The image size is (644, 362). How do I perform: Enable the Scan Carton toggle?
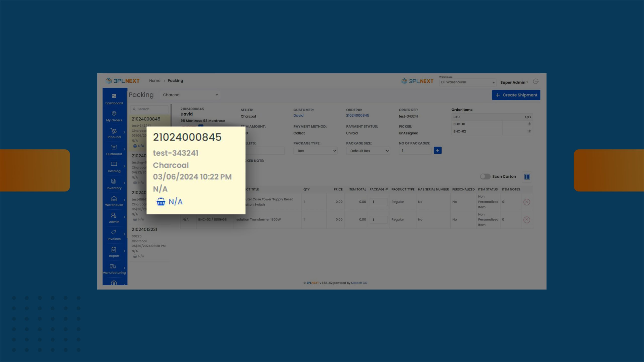click(x=485, y=176)
